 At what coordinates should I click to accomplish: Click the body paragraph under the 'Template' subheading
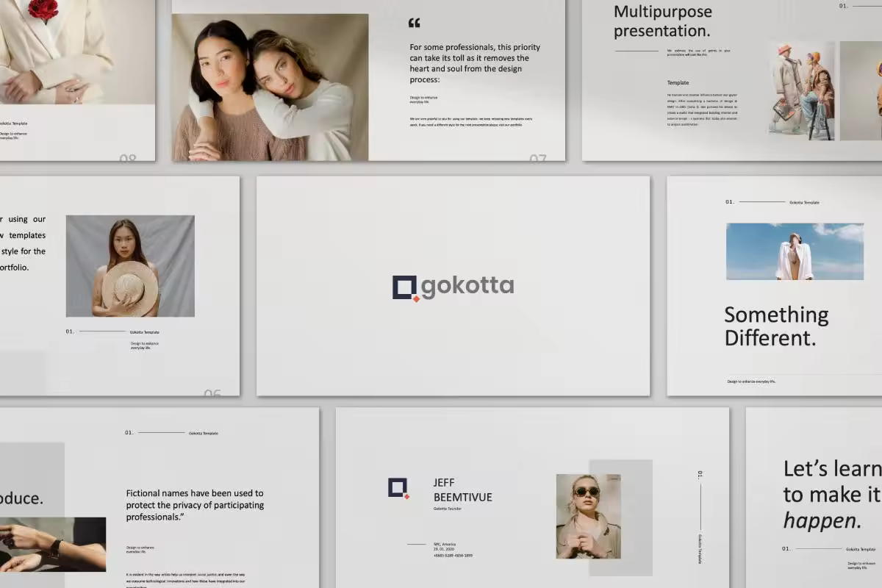point(702,110)
